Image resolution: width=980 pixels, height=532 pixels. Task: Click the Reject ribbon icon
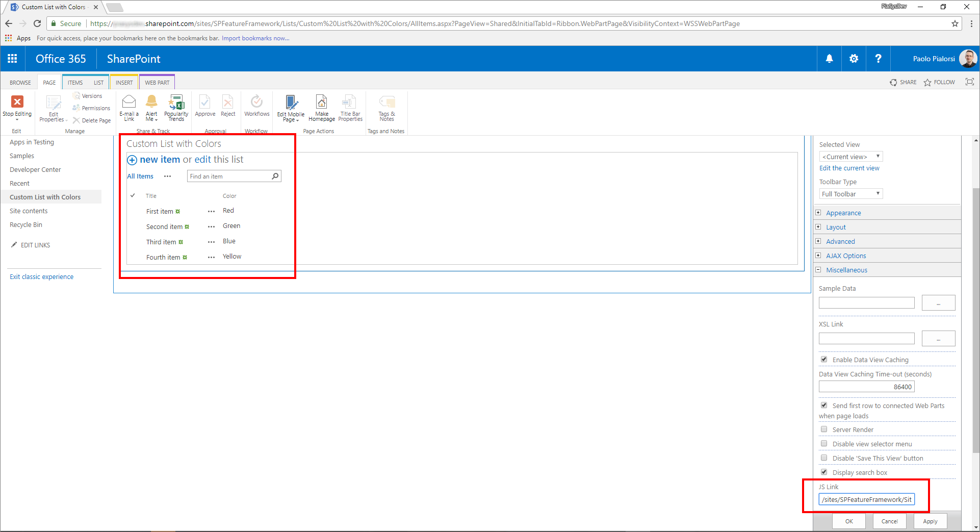click(x=228, y=102)
